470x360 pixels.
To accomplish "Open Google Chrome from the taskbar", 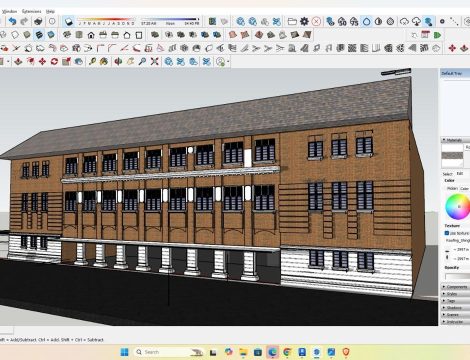I will click(x=287, y=352).
